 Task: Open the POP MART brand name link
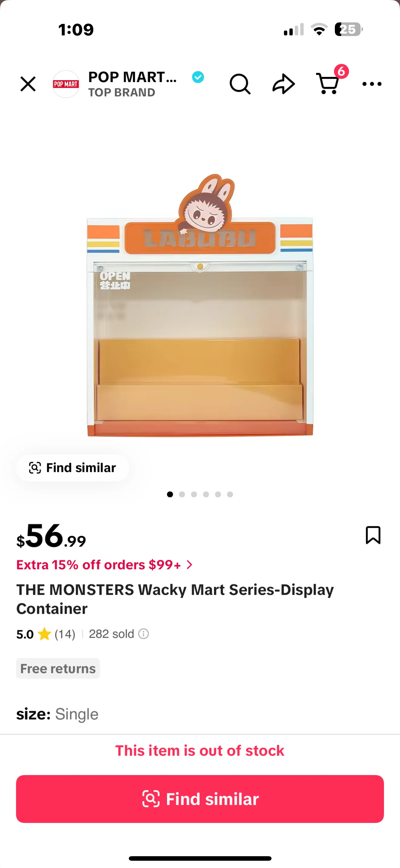tap(132, 77)
